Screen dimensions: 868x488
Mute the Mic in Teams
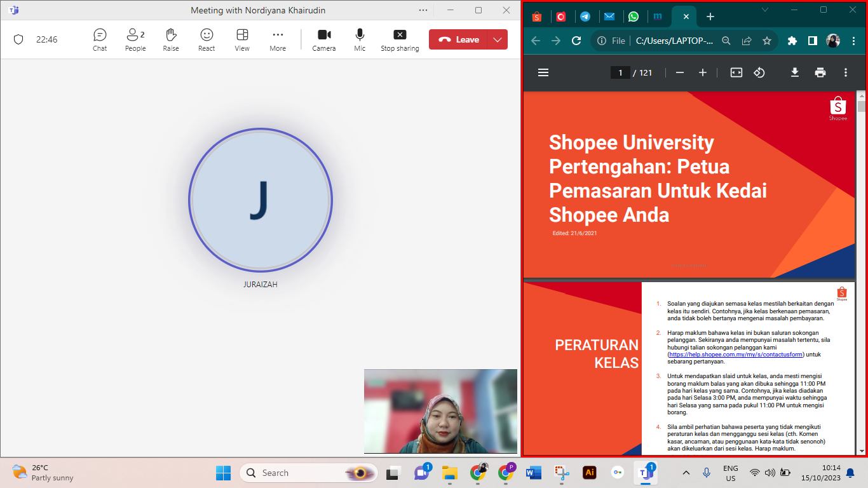tap(360, 39)
